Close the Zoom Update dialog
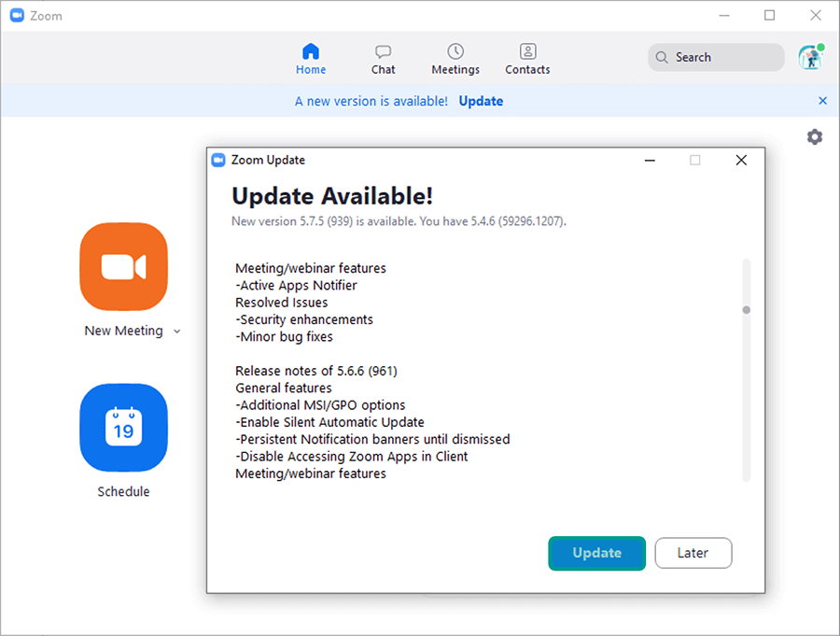 (741, 160)
